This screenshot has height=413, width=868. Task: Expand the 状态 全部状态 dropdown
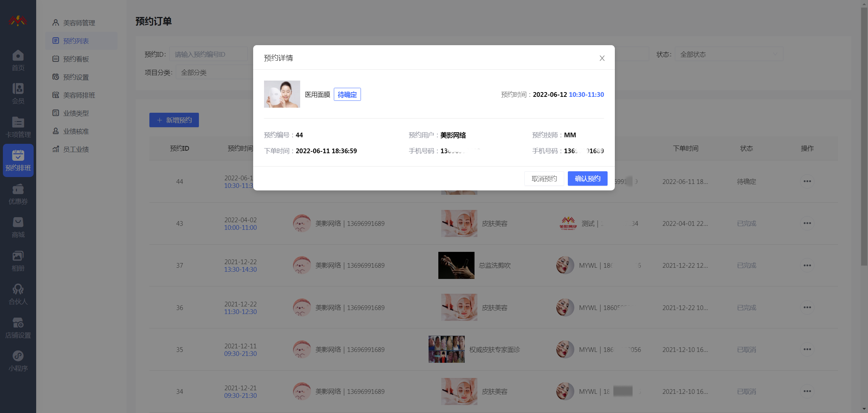click(x=728, y=54)
